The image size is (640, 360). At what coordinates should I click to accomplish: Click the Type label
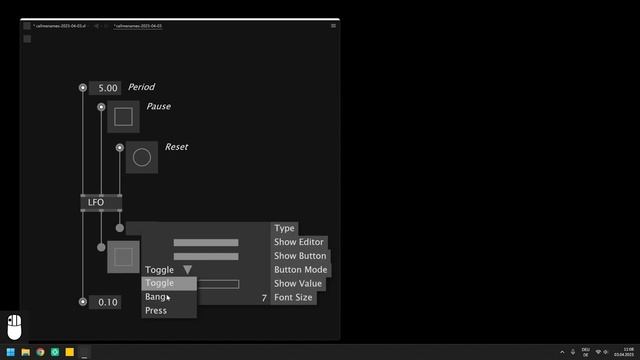click(x=284, y=228)
